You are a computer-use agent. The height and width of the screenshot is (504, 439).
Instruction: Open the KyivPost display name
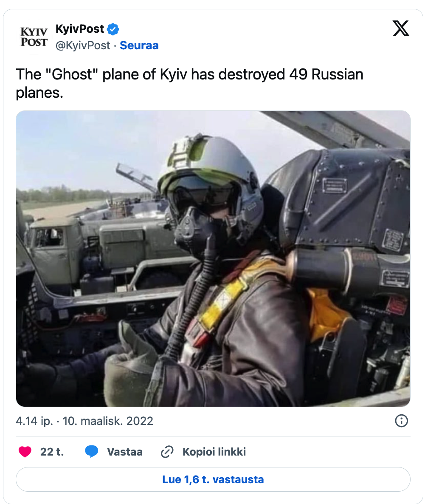[x=80, y=29]
